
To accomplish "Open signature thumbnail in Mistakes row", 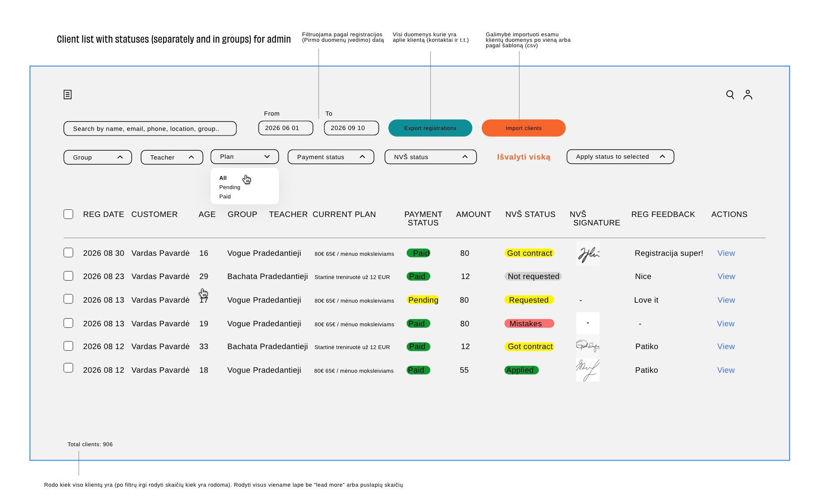I will [x=588, y=323].
